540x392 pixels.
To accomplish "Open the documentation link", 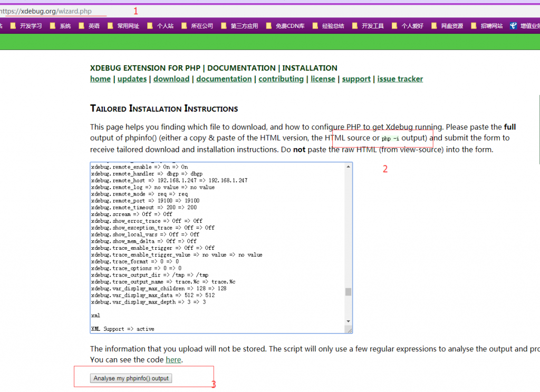I will tap(224, 79).
